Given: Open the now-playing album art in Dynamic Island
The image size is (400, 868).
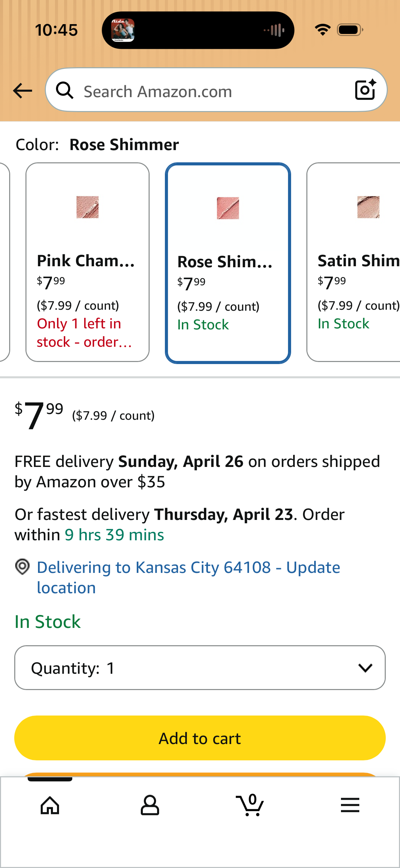Looking at the screenshot, I should (123, 30).
